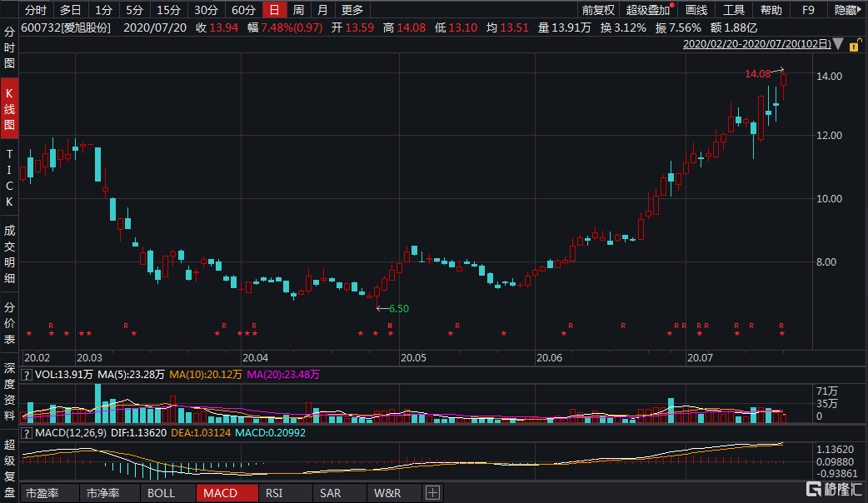Open the 工具 menu
This screenshot has height=503, width=868.
click(734, 10)
